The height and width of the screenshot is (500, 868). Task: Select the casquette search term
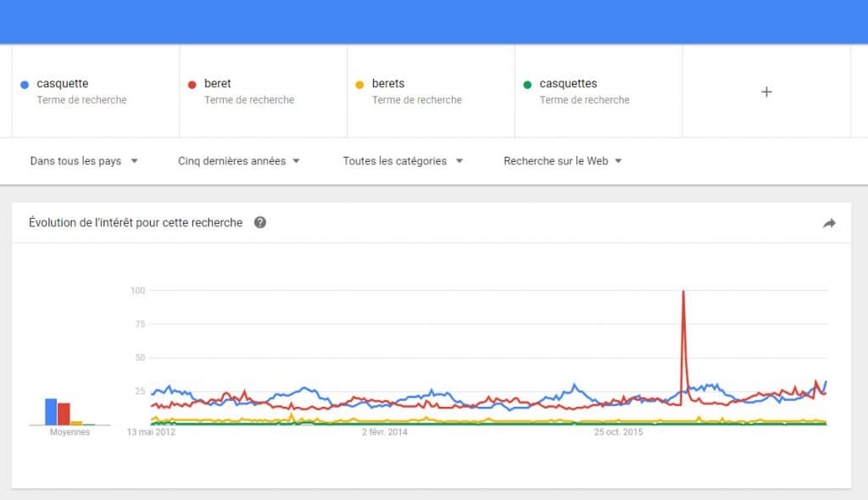click(63, 84)
